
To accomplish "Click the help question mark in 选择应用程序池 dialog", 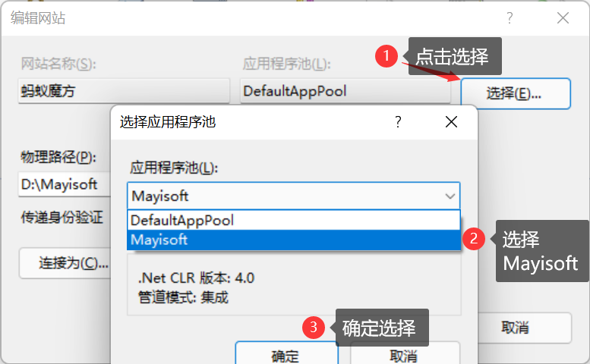I will tap(398, 121).
